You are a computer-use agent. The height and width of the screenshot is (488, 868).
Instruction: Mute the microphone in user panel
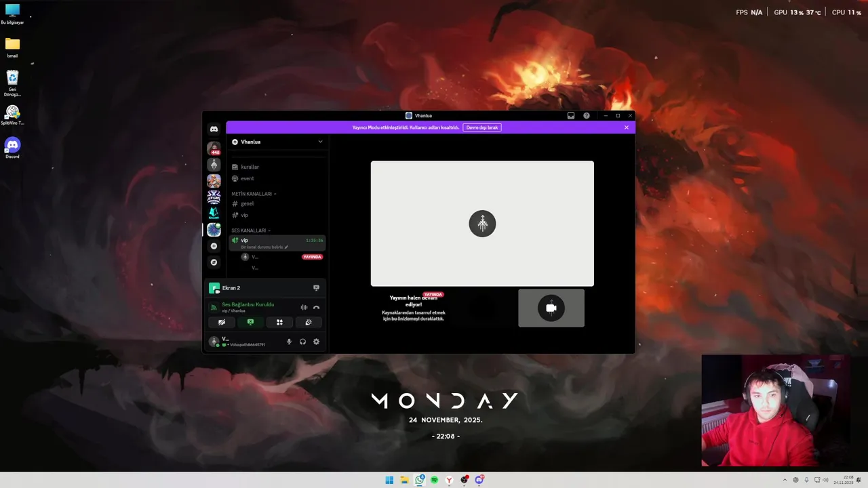pos(289,342)
